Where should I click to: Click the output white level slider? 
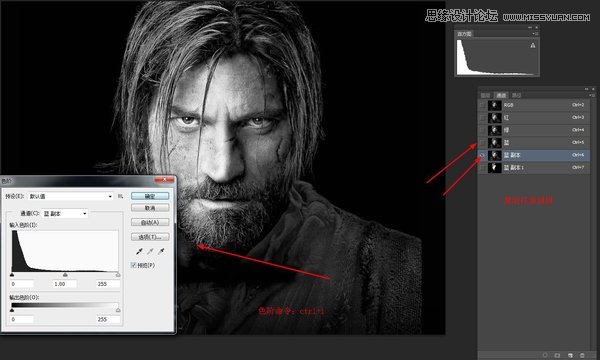(118, 310)
